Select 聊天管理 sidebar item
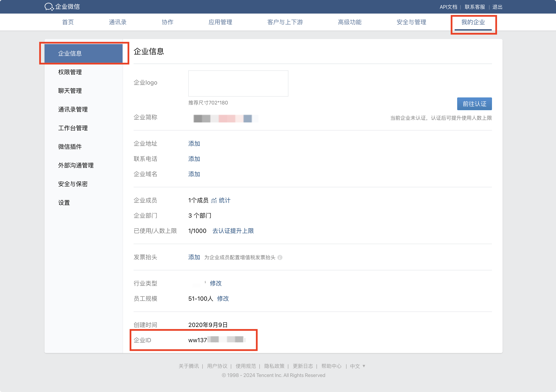 (x=70, y=91)
